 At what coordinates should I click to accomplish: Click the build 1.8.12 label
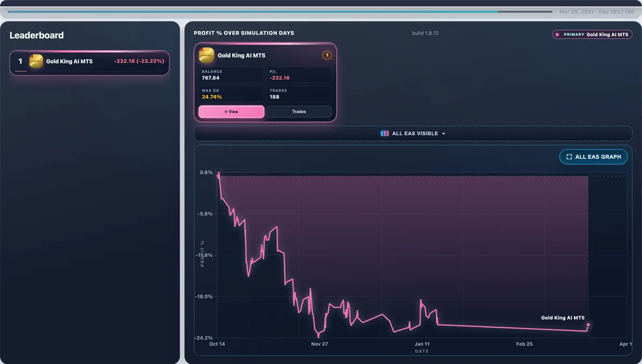(425, 33)
